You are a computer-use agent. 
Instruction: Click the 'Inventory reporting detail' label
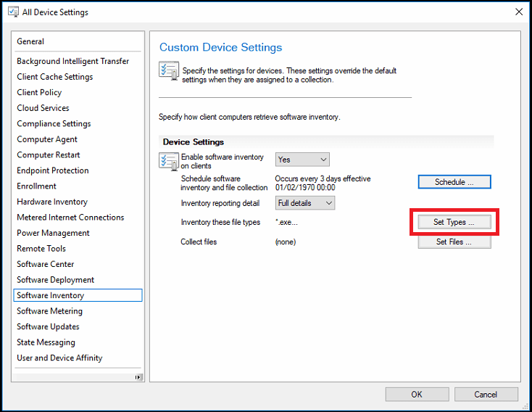(220, 203)
